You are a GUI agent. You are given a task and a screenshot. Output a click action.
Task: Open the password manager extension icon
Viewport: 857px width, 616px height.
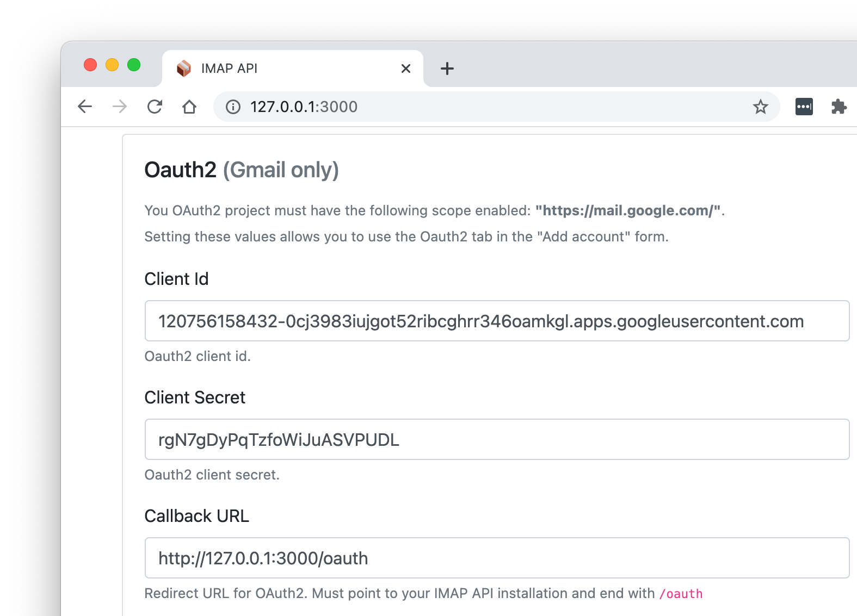804,107
